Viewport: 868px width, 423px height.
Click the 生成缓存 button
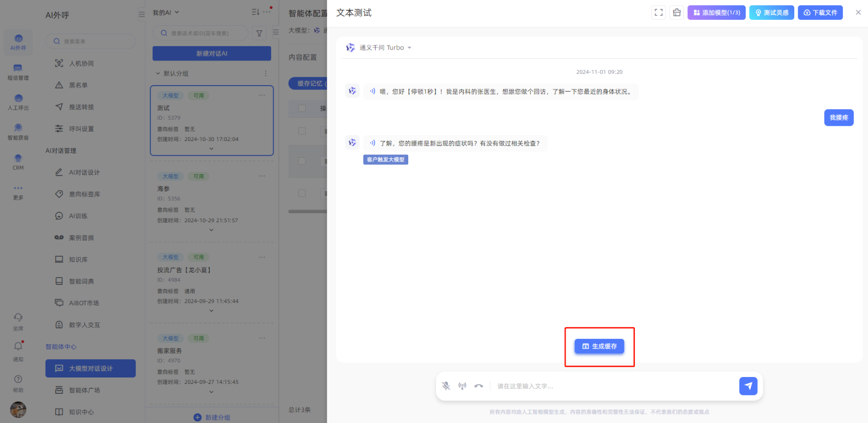[x=599, y=346]
